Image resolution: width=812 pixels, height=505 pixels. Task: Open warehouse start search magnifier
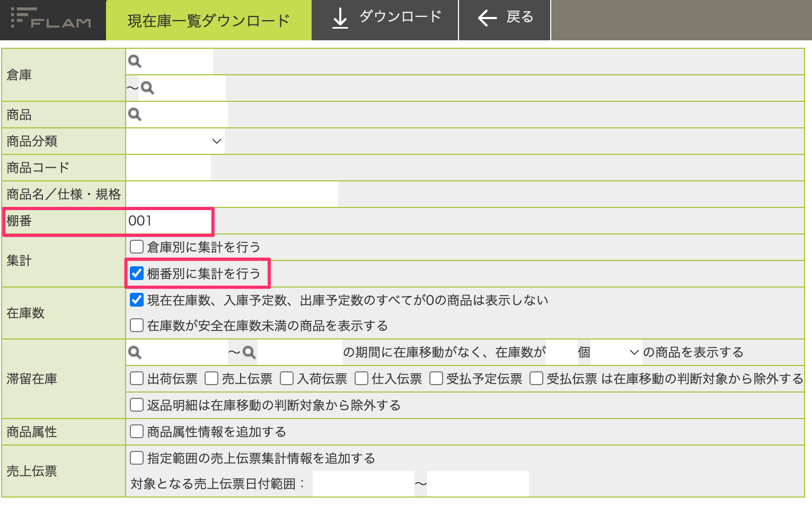coord(135,62)
